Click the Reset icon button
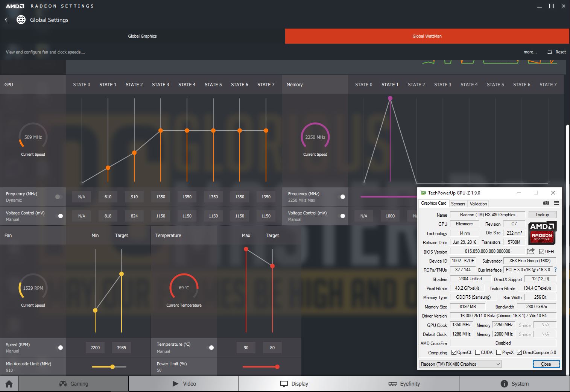 click(550, 52)
